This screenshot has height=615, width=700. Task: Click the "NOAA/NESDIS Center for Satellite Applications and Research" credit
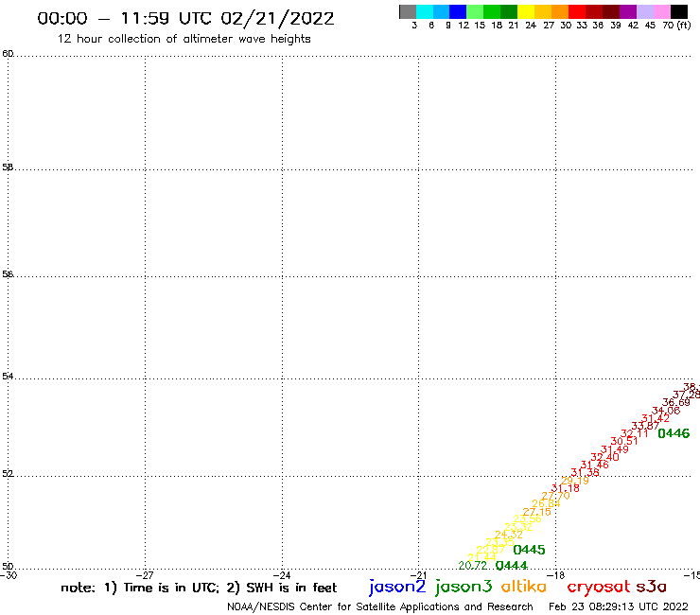pos(380,607)
